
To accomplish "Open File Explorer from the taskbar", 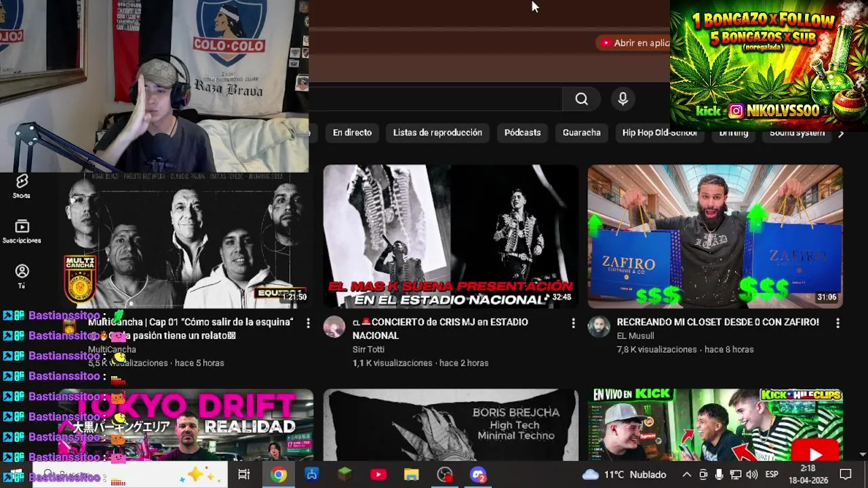I will (x=412, y=474).
